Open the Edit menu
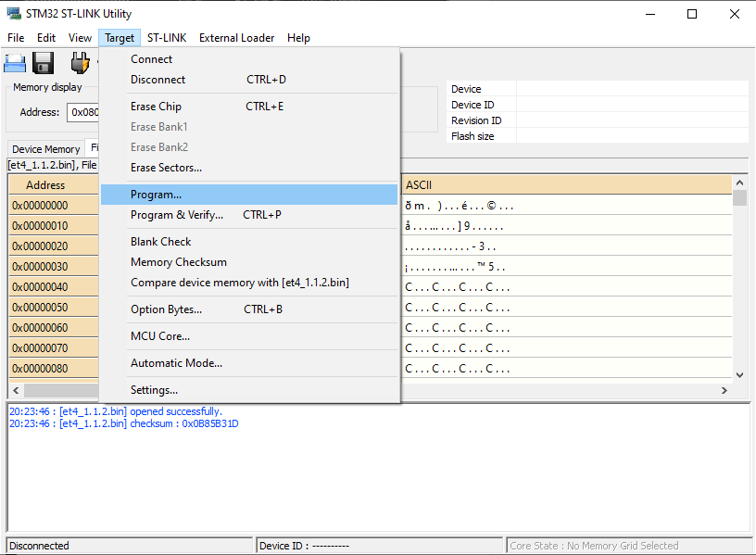The image size is (756, 555). 46,38
